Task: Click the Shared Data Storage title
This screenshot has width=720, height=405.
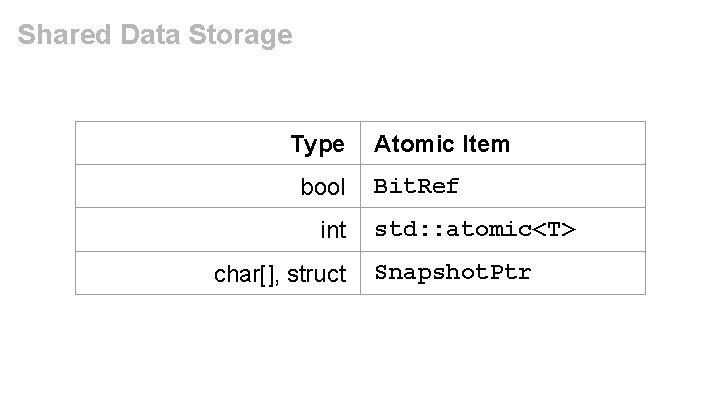Action: point(155,36)
